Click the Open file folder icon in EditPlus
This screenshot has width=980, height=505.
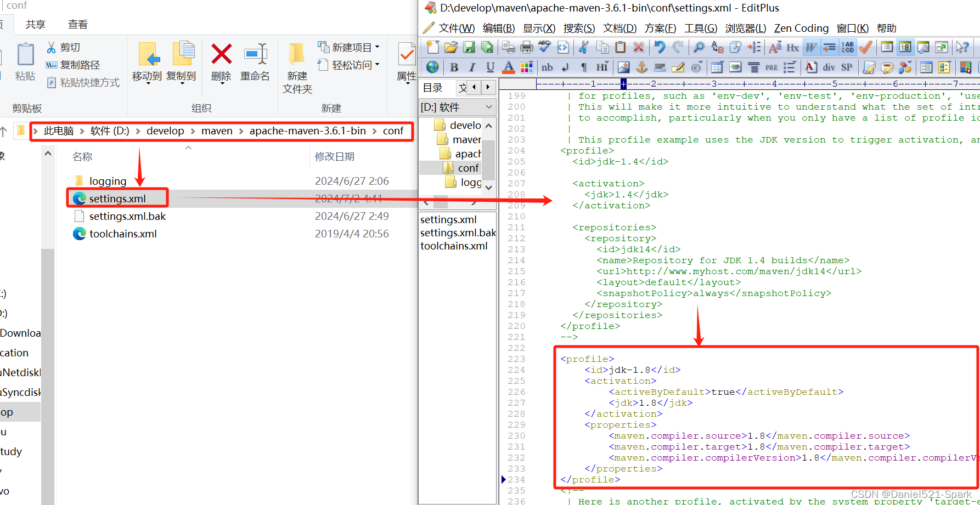(450, 48)
